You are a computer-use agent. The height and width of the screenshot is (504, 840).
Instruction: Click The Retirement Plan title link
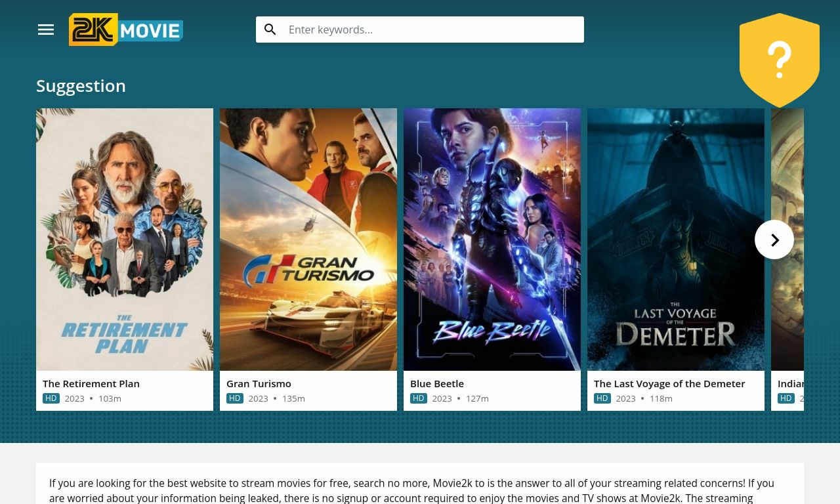91,383
